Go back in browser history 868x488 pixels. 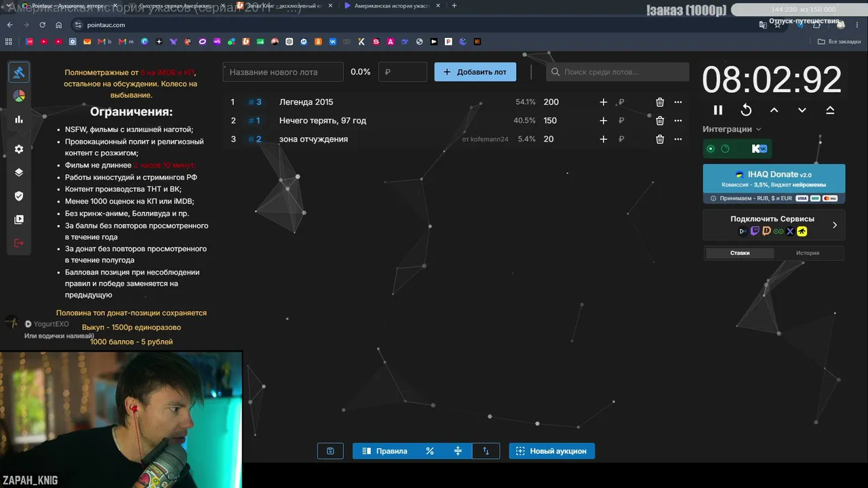[x=9, y=25]
